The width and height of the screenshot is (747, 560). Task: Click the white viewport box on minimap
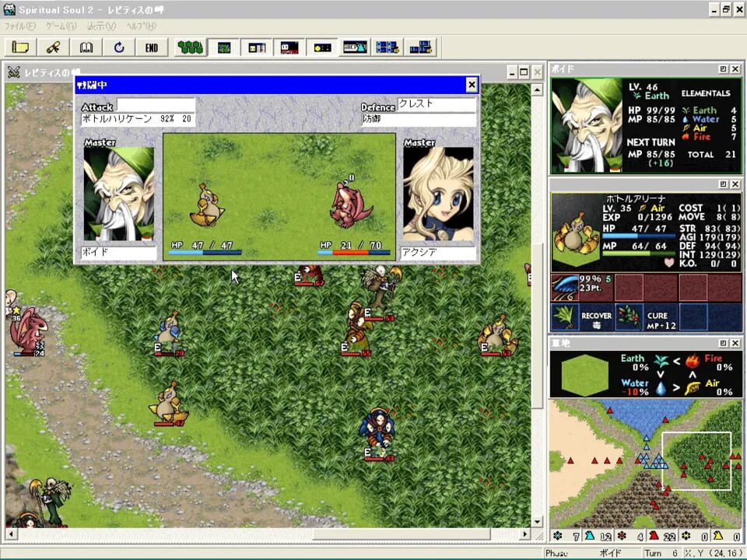click(x=696, y=460)
